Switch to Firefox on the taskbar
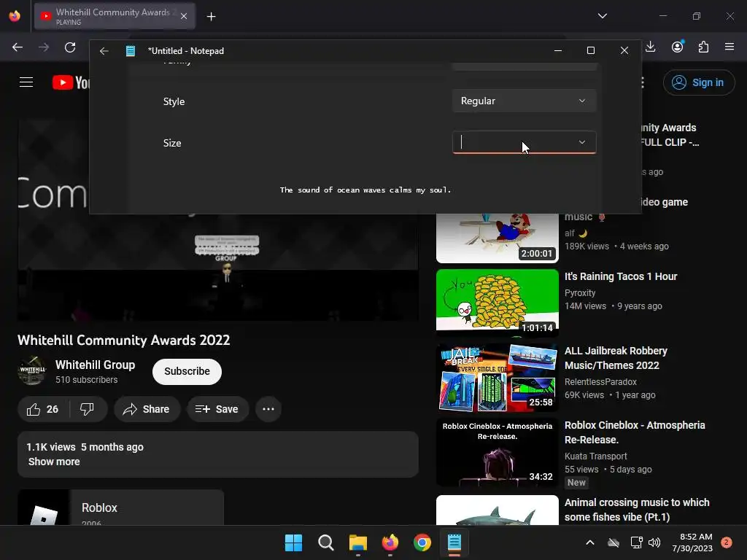This screenshot has width=747, height=560. (x=390, y=542)
